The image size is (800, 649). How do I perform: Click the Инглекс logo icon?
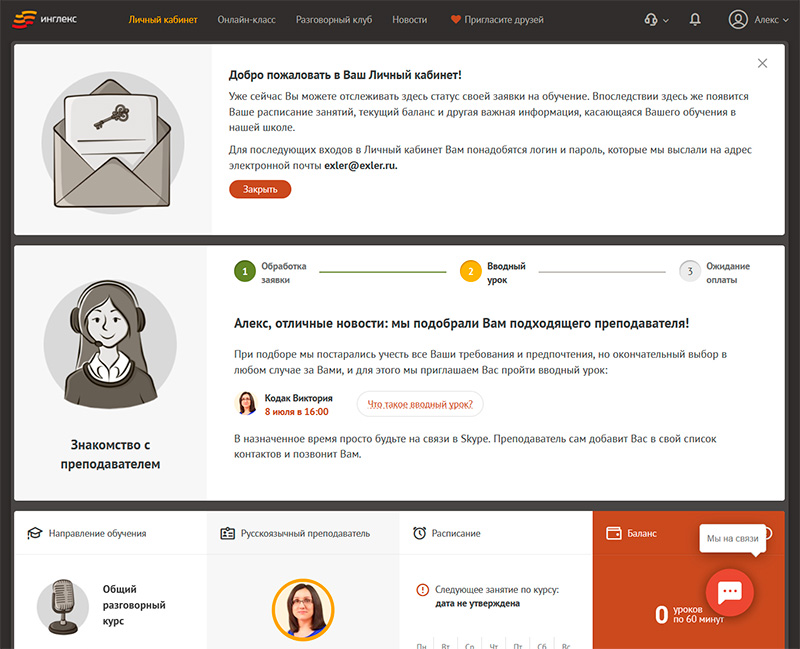tap(26, 19)
